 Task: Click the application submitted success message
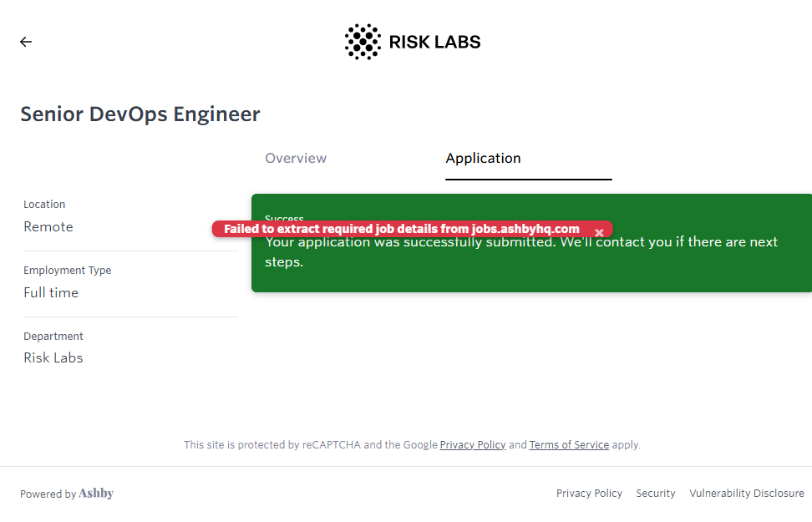(521, 252)
